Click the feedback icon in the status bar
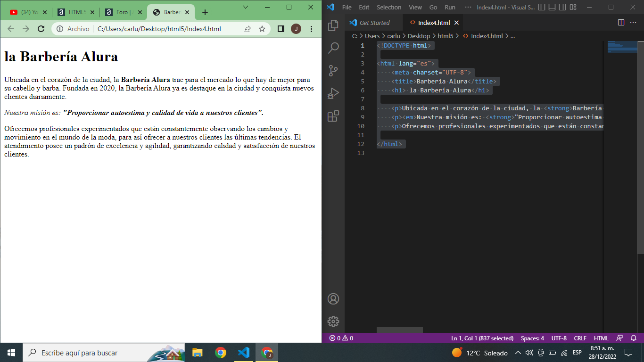This screenshot has height=362, width=644. 619,338
